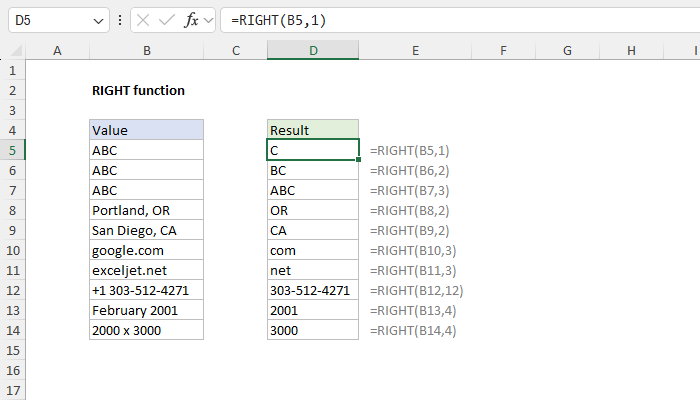Select row 5 header

12,150
